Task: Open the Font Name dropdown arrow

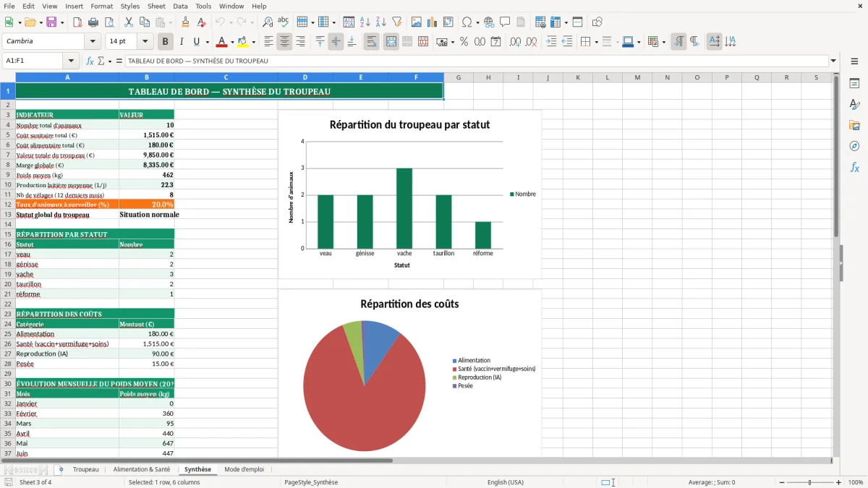Action: pyautogui.click(x=93, y=42)
